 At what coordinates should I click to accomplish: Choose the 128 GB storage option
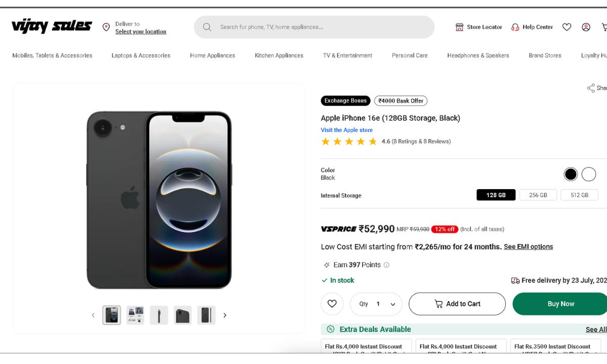point(496,195)
